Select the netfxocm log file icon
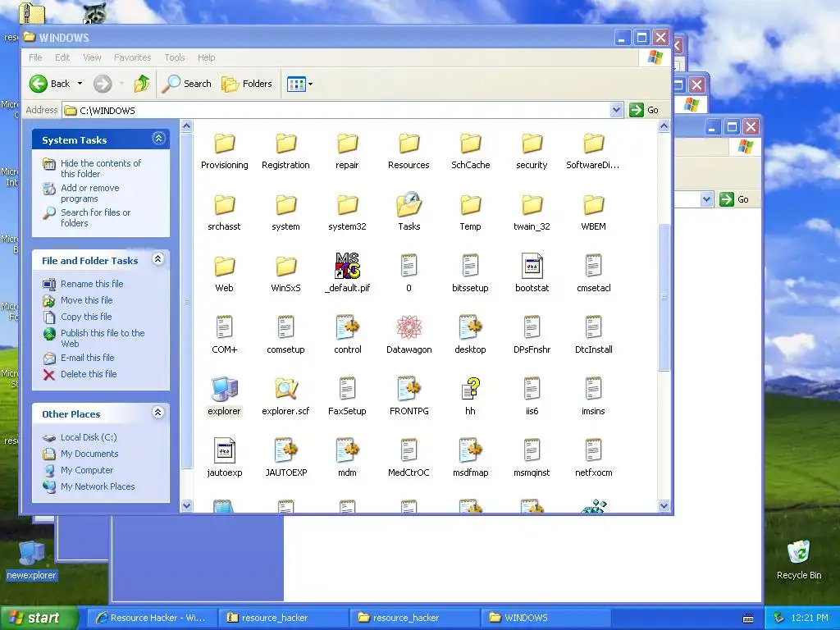This screenshot has width=840, height=630. pyautogui.click(x=594, y=450)
